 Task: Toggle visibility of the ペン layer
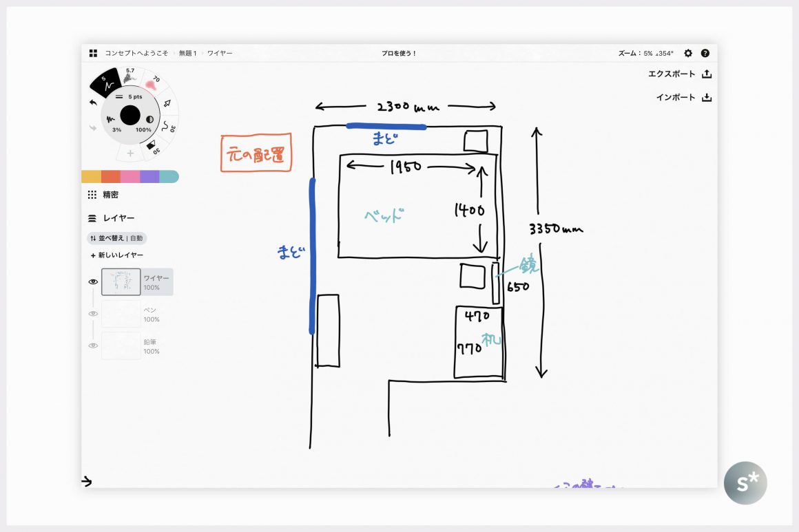pyautogui.click(x=93, y=314)
